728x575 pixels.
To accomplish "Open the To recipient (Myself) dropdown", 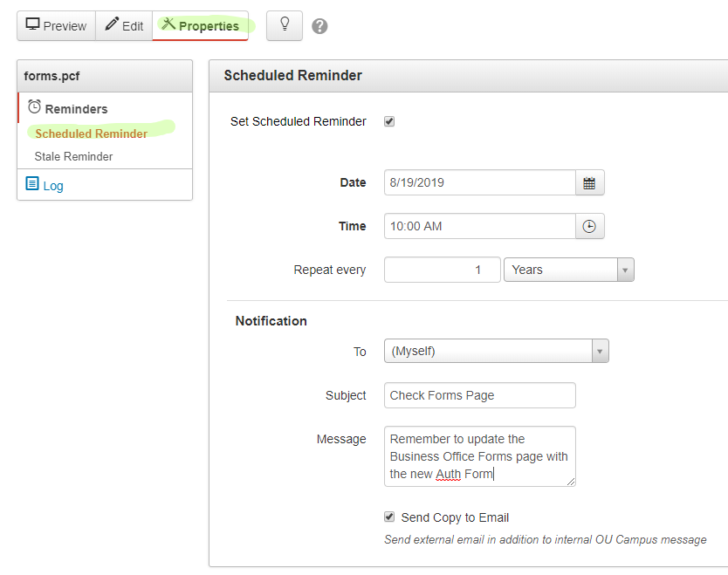I will [x=496, y=351].
